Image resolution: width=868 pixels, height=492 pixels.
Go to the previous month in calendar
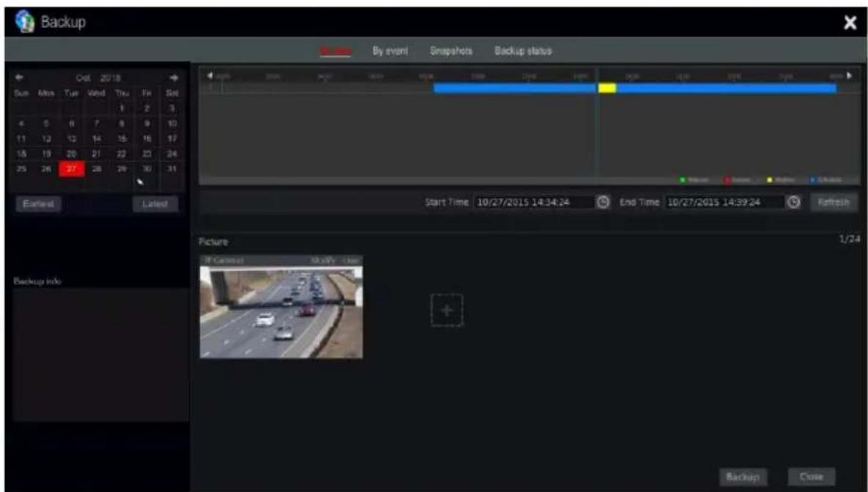pyautogui.click(x=19, y=78)
